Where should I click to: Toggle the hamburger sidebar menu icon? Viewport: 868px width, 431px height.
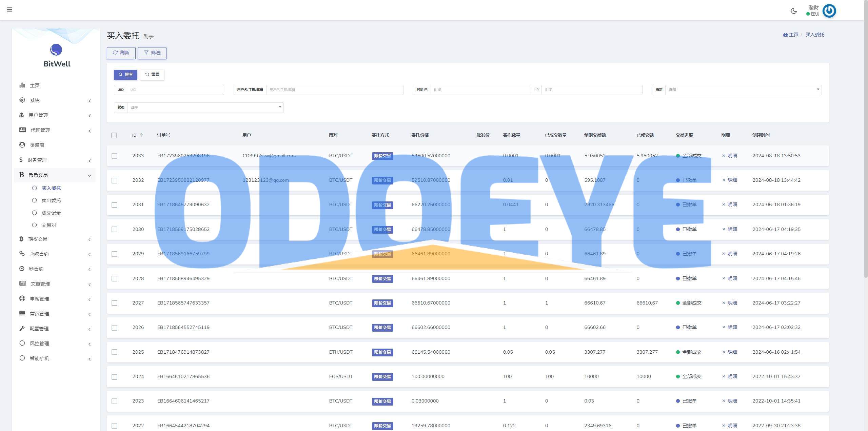[x=9, y=9]
